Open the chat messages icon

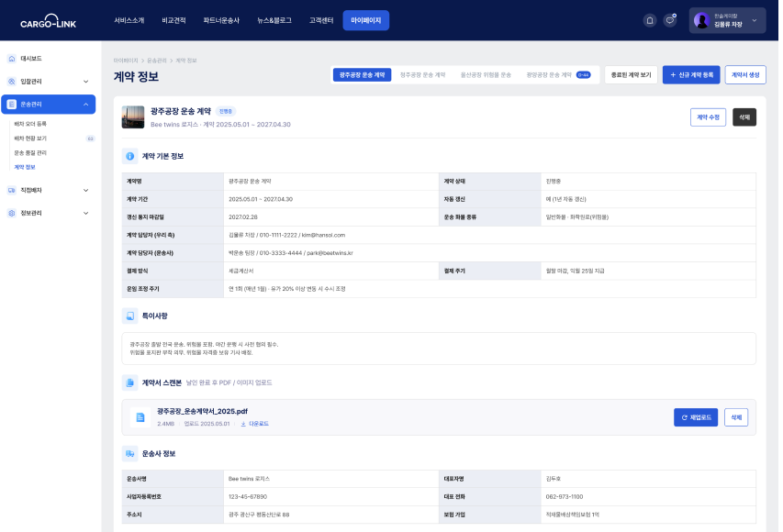(x=670, y=20)
